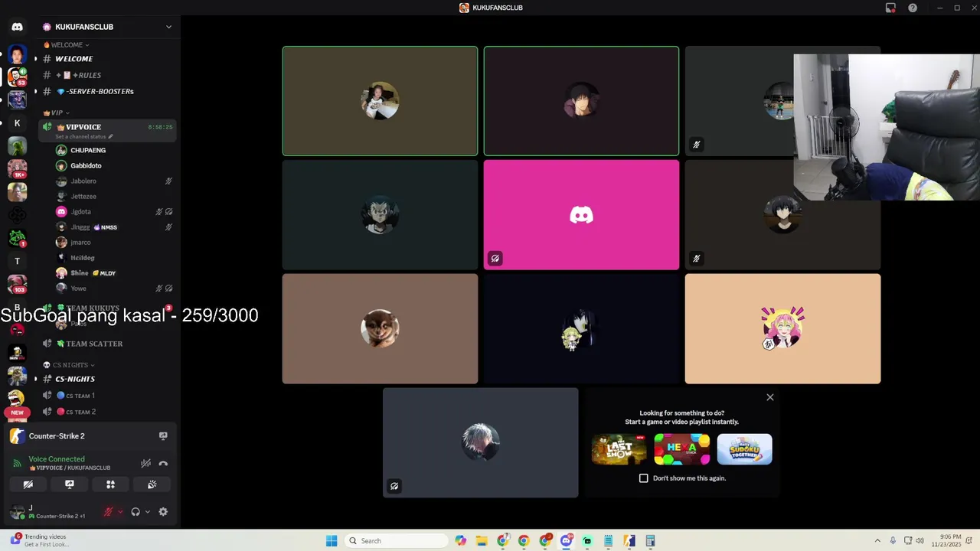The width and height of the screenshot is (980, 551).
Task: Open soundboard button in voice panel
Action: (152, 484)
